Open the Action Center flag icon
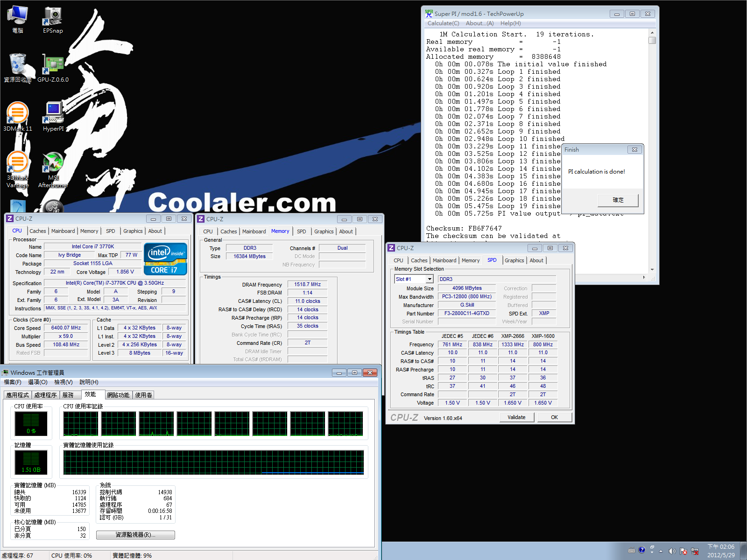Image resolution: width=747 pixels, height=560 pixels. (684, 551)
